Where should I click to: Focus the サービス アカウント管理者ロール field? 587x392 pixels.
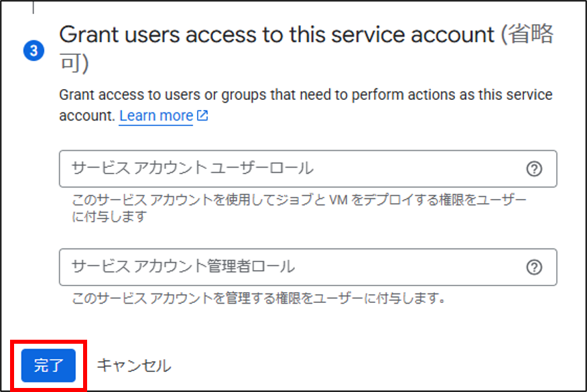308,267
